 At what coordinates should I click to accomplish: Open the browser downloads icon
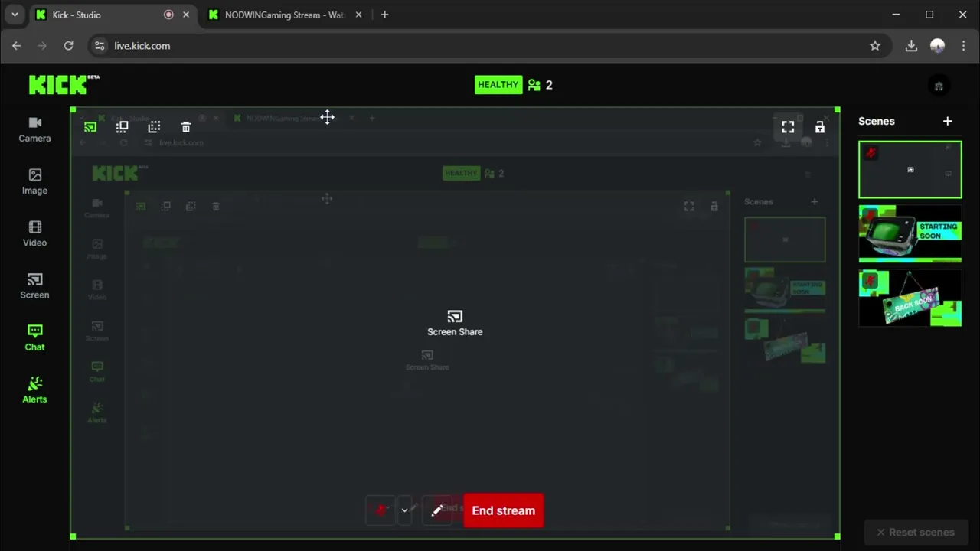point(911,46)
